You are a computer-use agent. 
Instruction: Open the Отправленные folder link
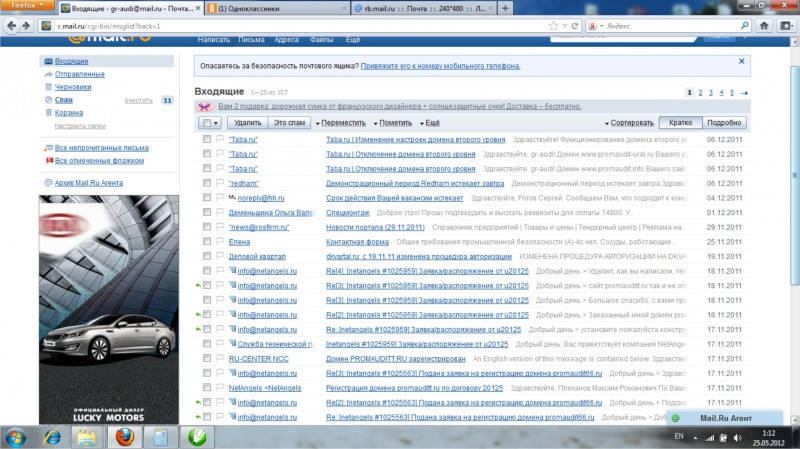coord(80,74)
